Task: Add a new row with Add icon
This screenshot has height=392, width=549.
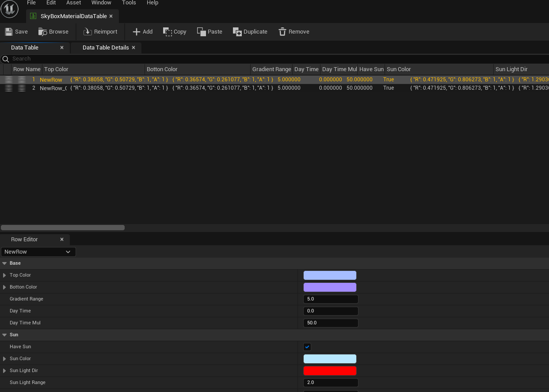Action: coord(137,32)
